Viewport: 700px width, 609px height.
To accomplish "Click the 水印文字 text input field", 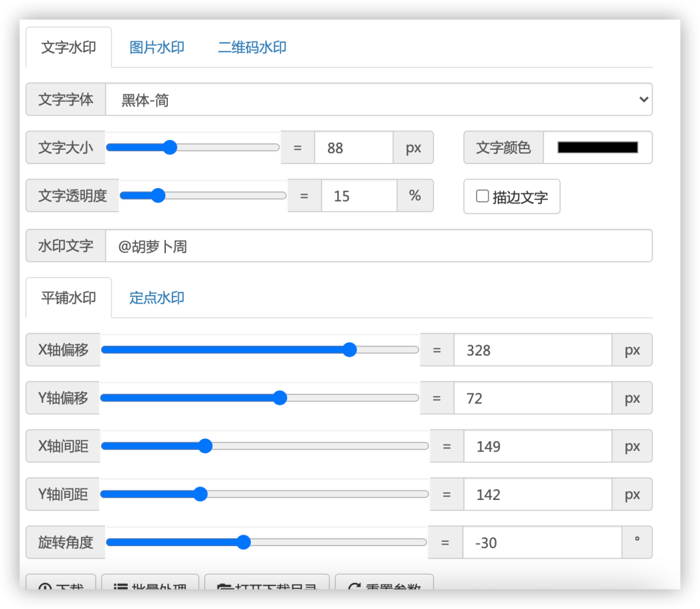I will tap(379, 246).
